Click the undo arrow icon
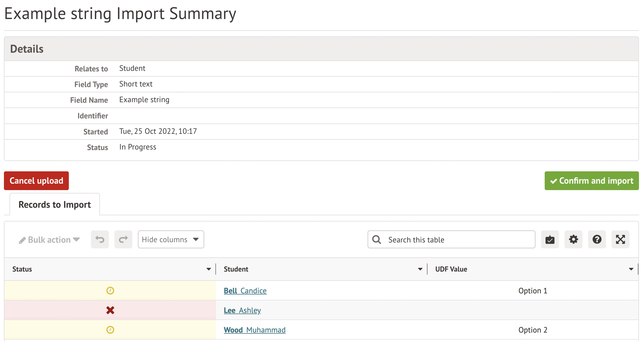Viewport: 644px width, 341px height. point(100,239)
